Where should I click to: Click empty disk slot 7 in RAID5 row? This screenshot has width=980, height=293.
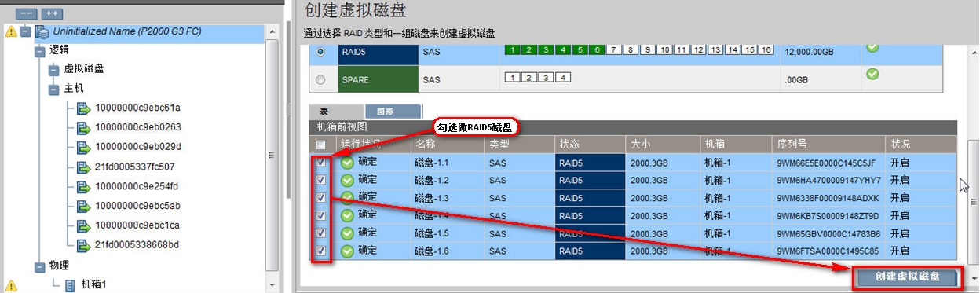pyautogui.click(x=614, y=50)
